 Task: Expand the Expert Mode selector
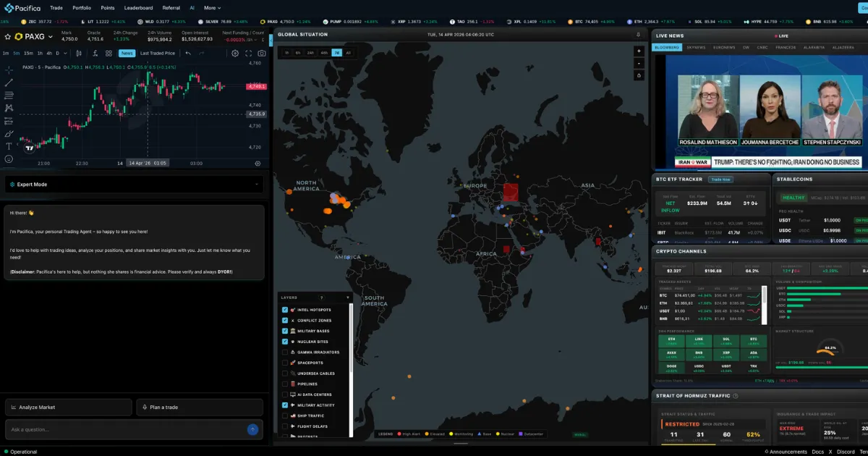pos(135,185)
